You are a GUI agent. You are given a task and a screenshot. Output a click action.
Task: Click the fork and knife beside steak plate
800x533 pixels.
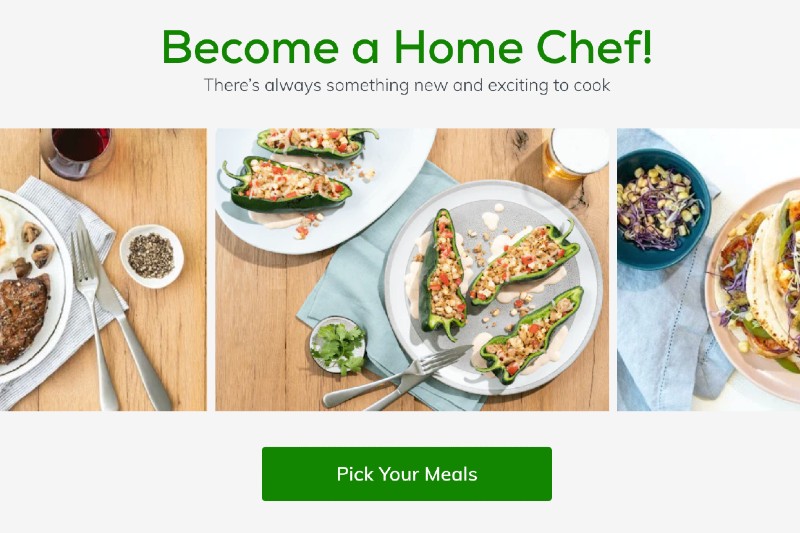pos(120,314)
